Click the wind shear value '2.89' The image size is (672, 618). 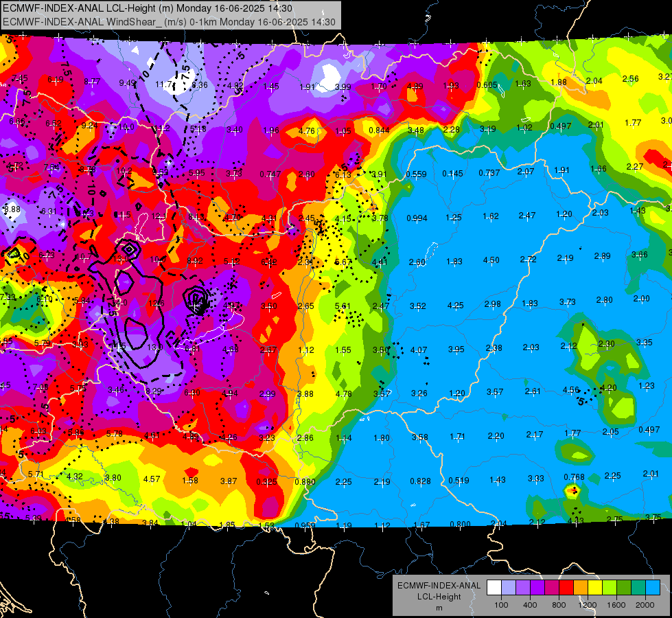click(602, 256)
